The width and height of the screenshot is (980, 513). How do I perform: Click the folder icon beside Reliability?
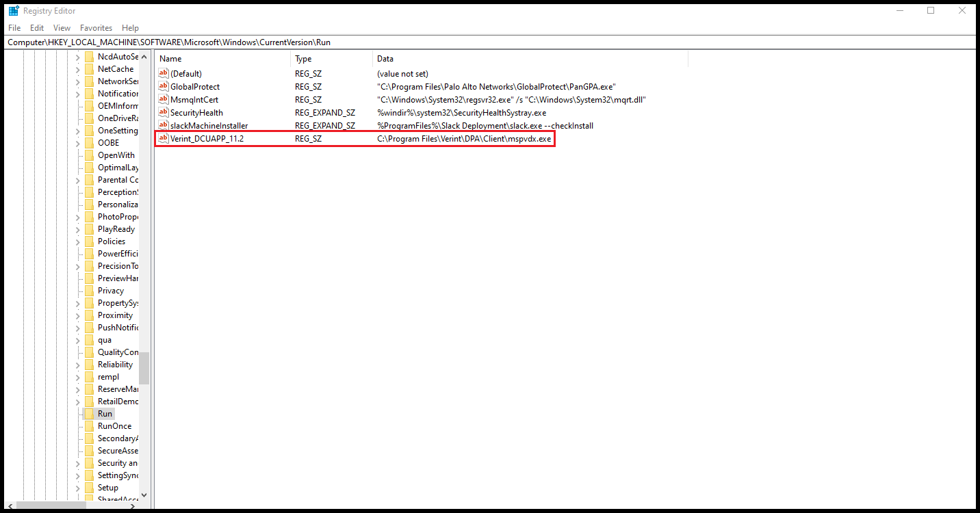pyautogui.click(x=89, y=365)
